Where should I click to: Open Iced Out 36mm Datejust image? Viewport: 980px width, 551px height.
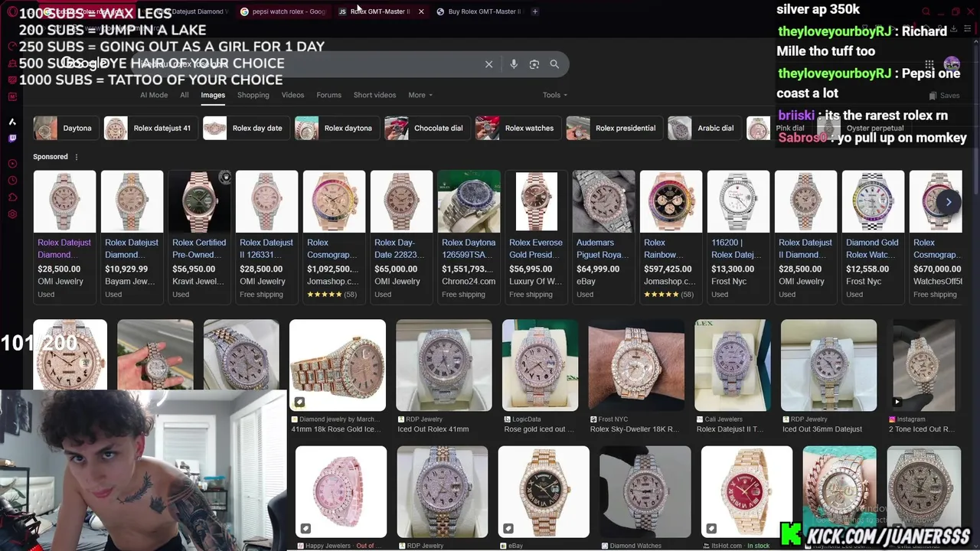tap(828, 366)
